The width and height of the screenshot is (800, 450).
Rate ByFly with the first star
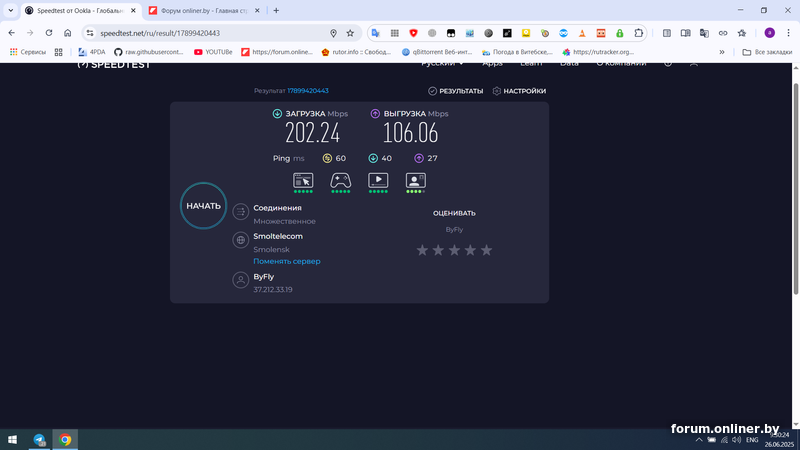422,250
